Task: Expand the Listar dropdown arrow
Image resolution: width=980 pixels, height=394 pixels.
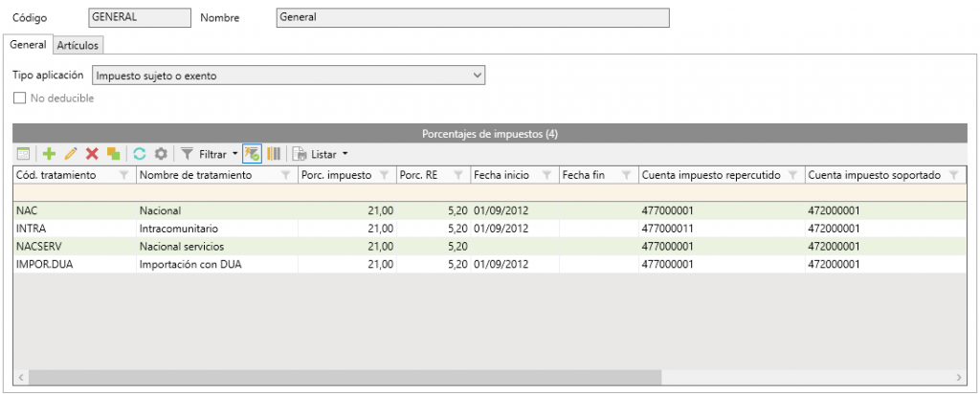Action: [x=345, y=154]
